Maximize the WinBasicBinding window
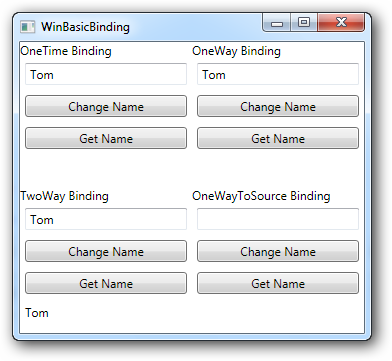The image size is (392, 361). click(304, 23)
